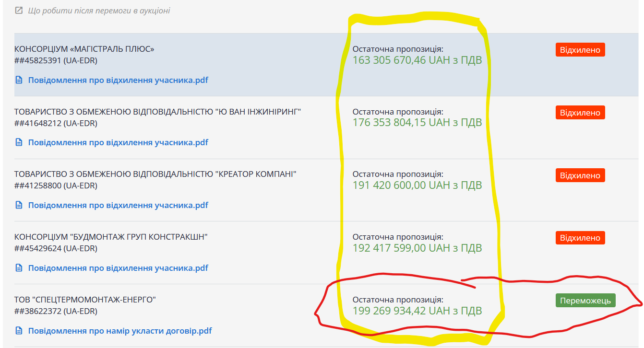
Task: Click the document icon under КРЕАТОР КОМПАНІ
Action: pos(19,205)
